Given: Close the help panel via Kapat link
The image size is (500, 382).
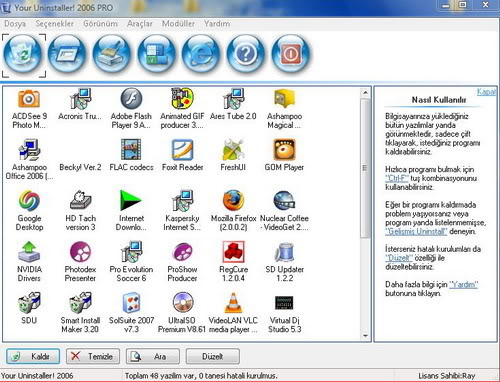Looking at the screenshot, I should (x=486, y=92).
